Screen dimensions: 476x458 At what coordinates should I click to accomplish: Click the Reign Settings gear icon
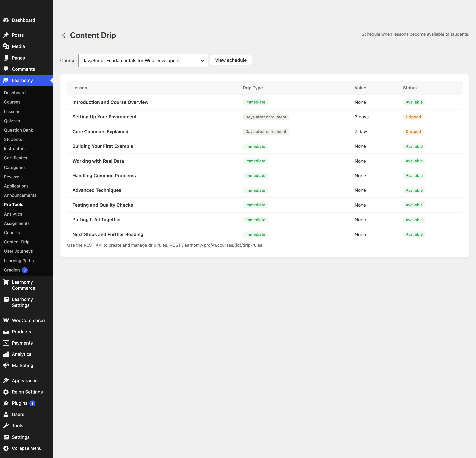click(x=6, y=392)
